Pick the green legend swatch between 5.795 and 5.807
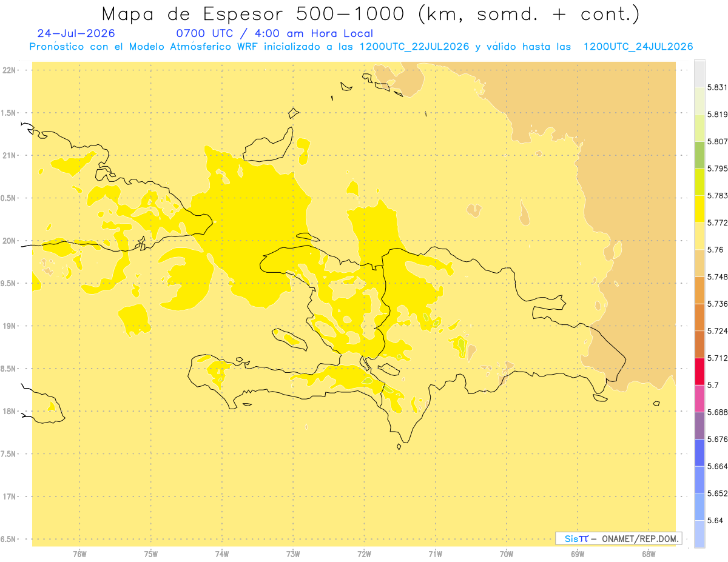Screen dimensions: 728x562 coord(699,155)
